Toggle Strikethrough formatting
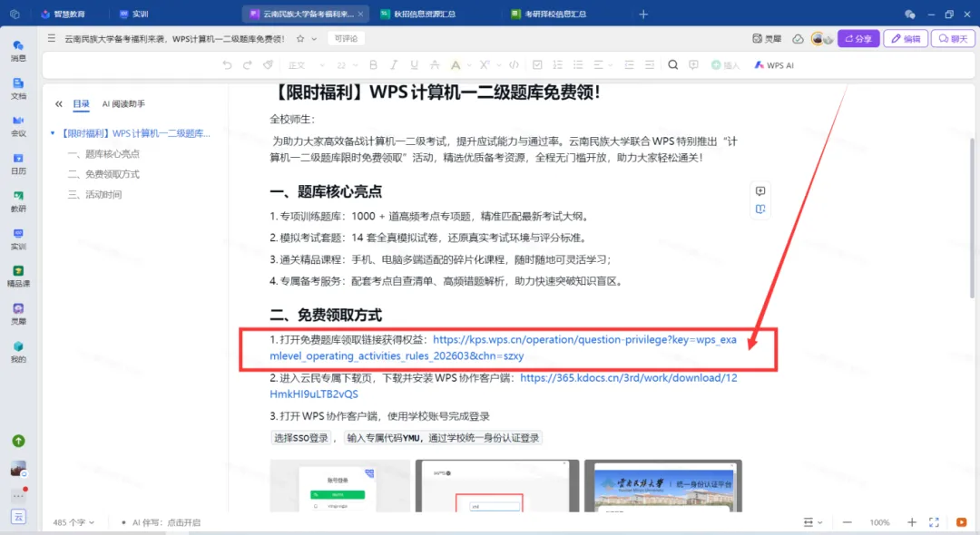Screen dimensions: 980x535 pos(435,65)
